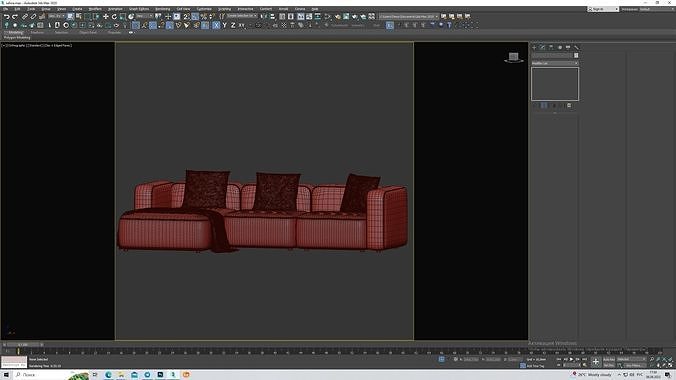Viewport: 676px width, 380px height.
Task: Expand the Modifier List dropdown
Action: [x=555, y=63]
